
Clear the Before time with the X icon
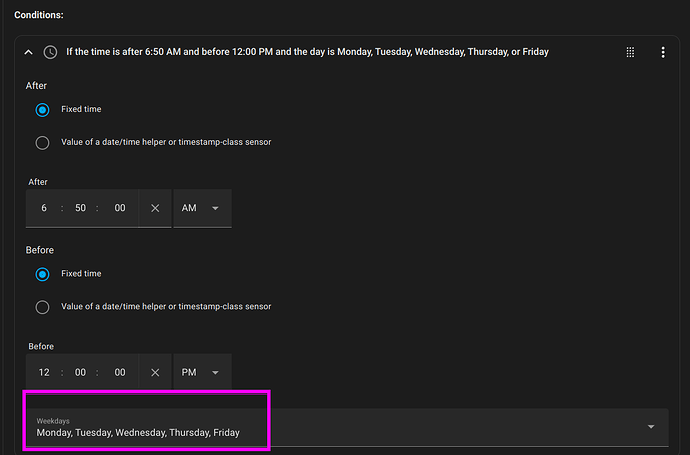(x=154, y=372)
